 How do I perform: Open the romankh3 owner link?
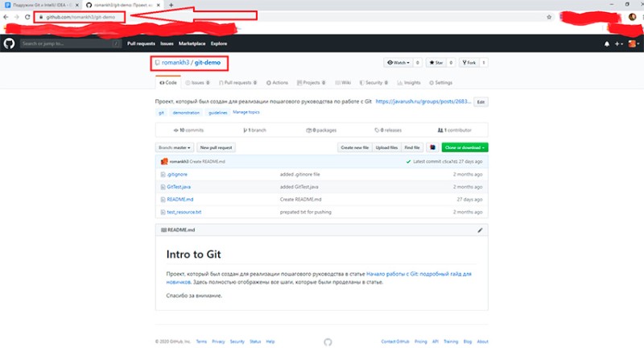175,63
